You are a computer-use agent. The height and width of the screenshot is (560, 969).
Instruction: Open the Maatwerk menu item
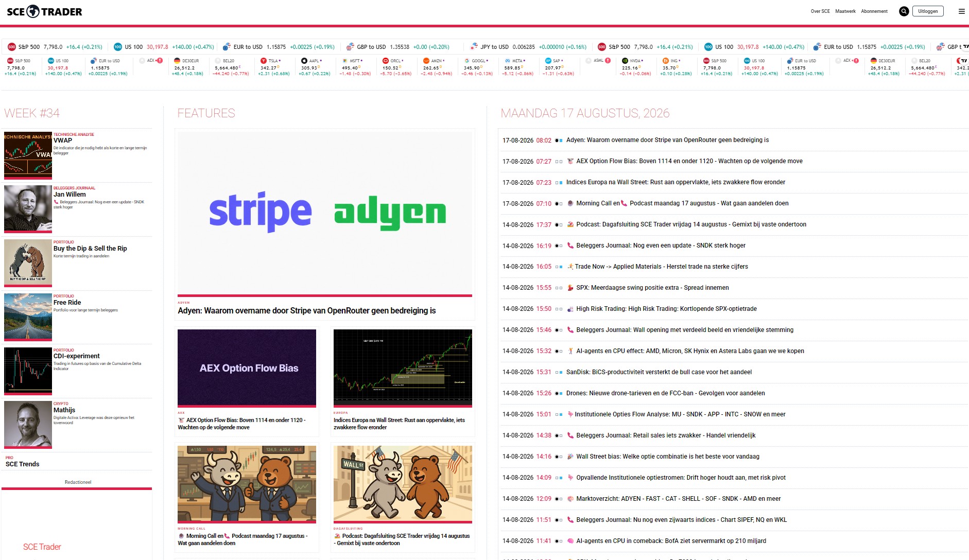pyautogui.click(x=845, y=11)
